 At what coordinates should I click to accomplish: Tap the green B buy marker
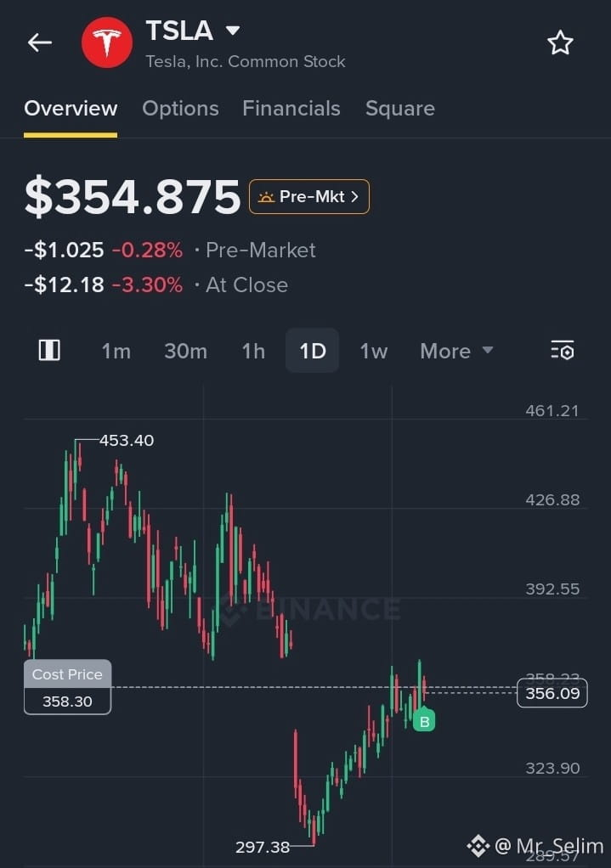(x=424, y=721)
